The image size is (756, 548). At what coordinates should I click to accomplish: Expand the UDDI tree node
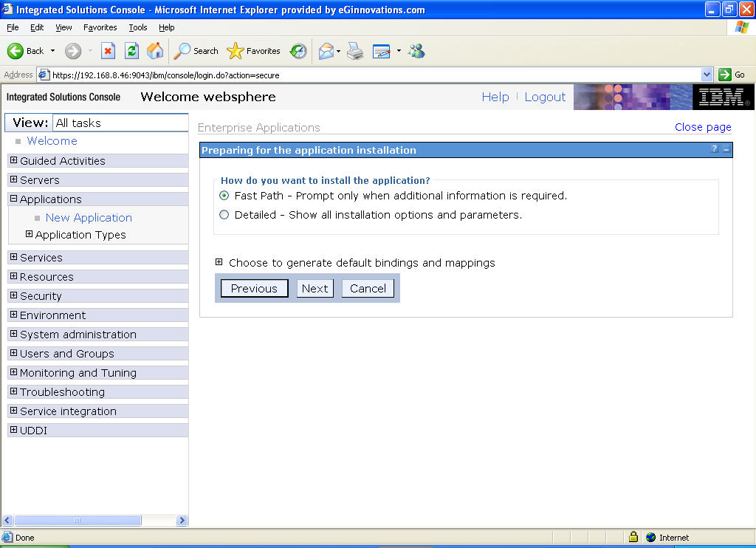pyautogui.click(x=13, y=430)
